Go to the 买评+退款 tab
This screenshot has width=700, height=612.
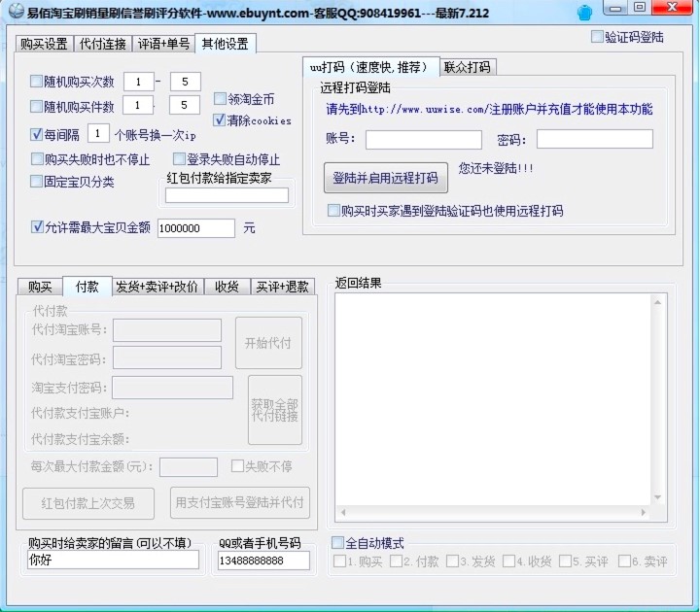tap(281, 287)
